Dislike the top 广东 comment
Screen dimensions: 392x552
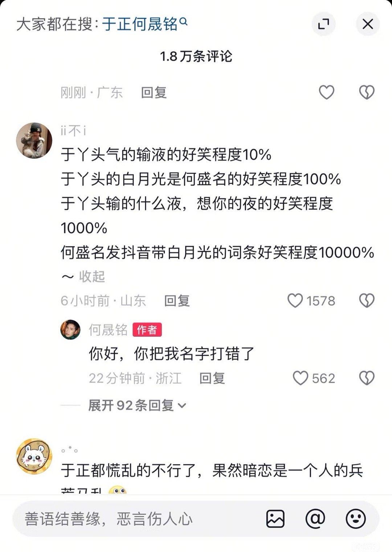tap(367, 92)
